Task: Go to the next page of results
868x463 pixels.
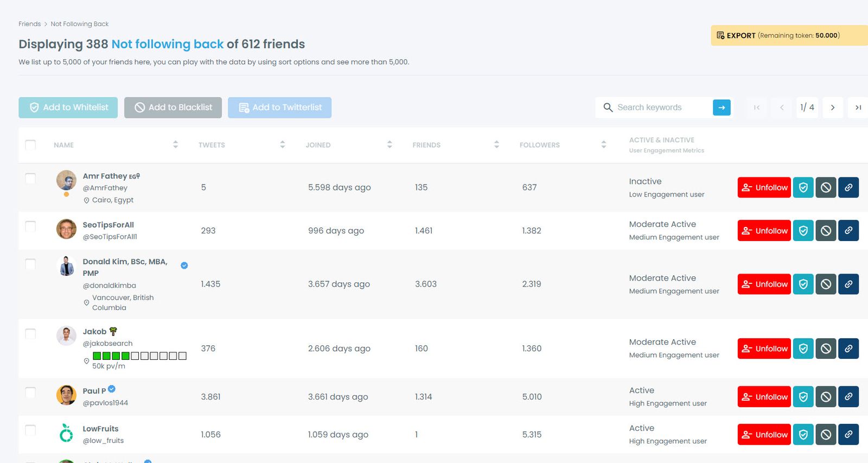Action: [x=832, y=107]
